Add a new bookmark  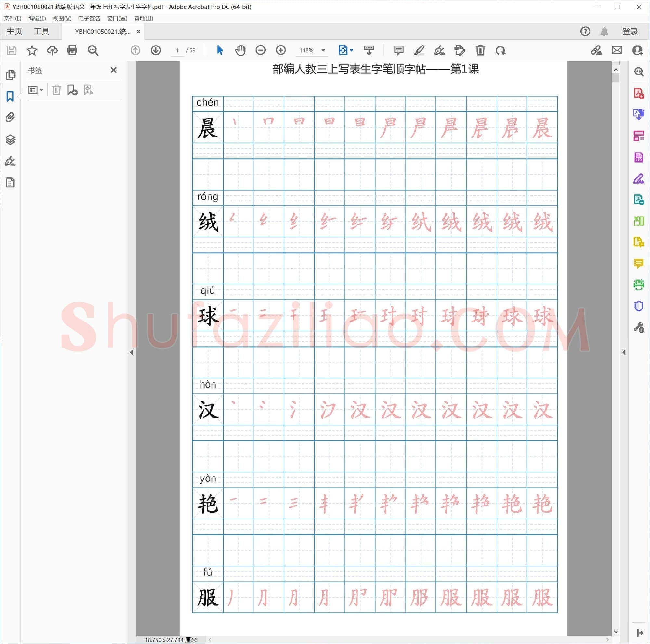[x=72, y=90]
